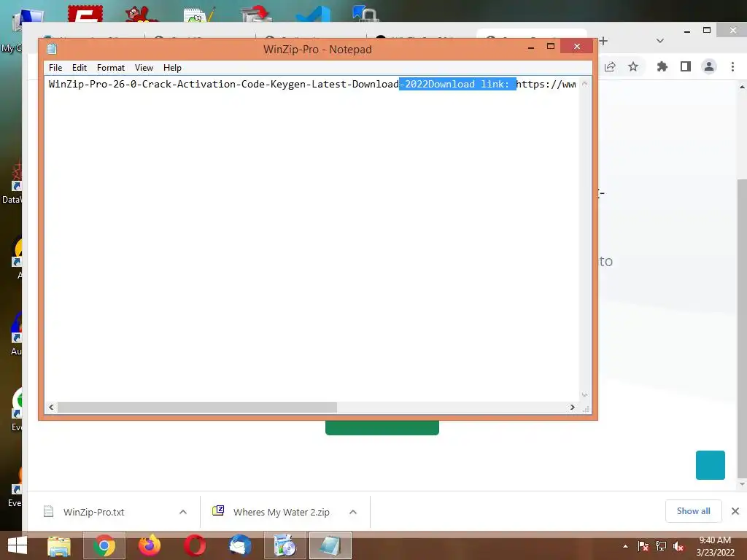This screenshot has width=747, height=560.
Task: Open Thunderbird from taskbar
Action: coord(240,545)
